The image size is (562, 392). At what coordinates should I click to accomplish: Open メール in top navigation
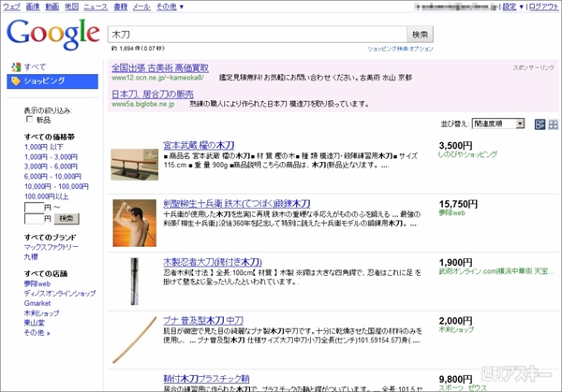[x=141, y=7]
